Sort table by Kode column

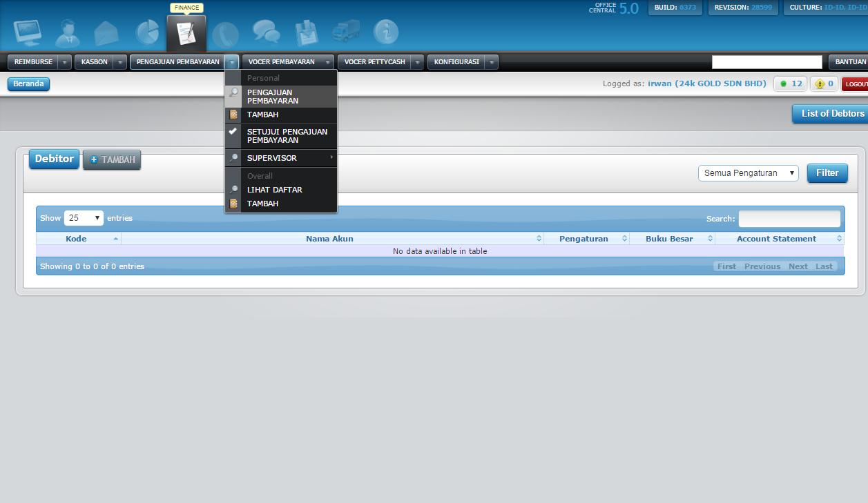[x=79, y=239]
